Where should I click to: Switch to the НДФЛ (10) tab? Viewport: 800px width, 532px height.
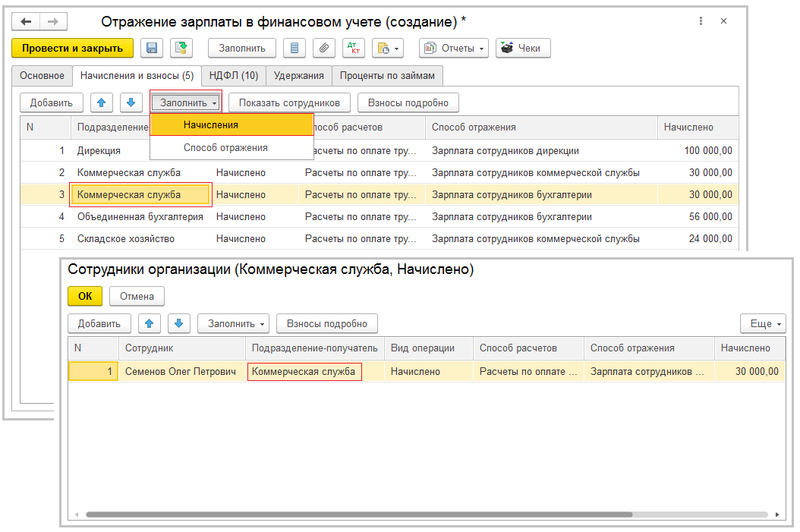pyautogui.click(x=232, y=75)
